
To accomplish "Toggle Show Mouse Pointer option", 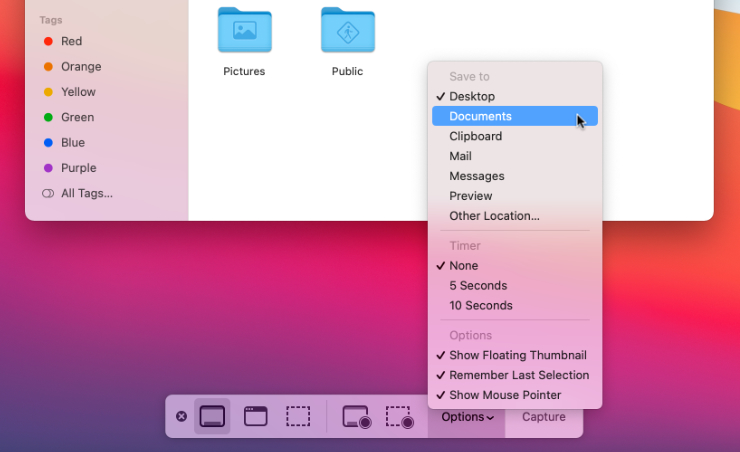I will click(x=515, y=395).
